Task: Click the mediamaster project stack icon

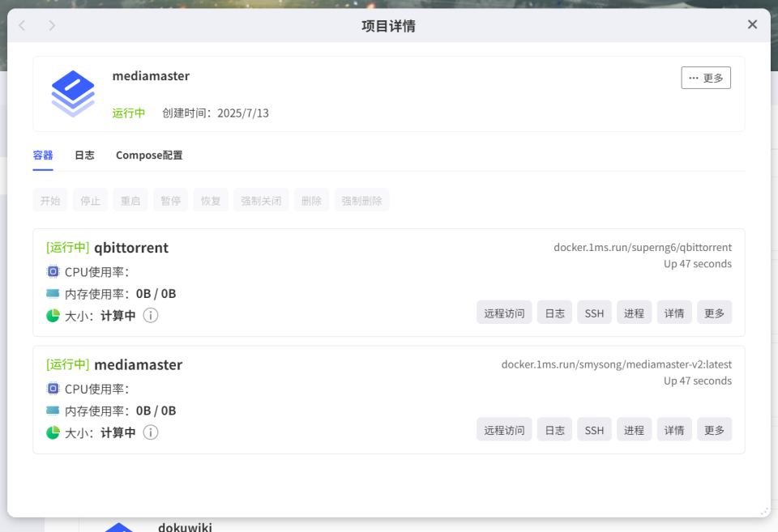Action: pyautogui.click(x=73, y=94)
